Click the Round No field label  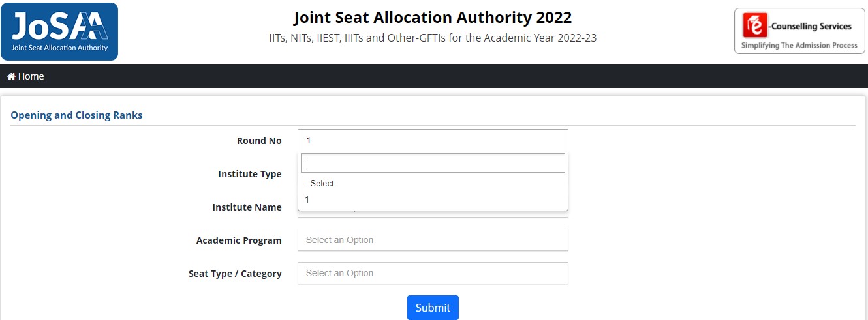click(259, 141)
